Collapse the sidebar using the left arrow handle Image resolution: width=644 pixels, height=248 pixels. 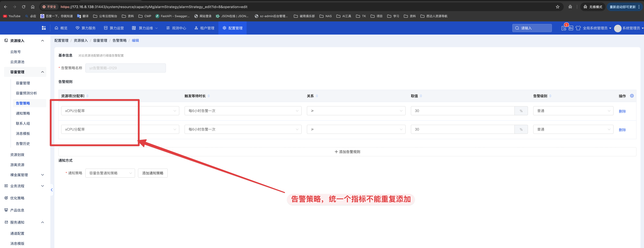[52, 190]
